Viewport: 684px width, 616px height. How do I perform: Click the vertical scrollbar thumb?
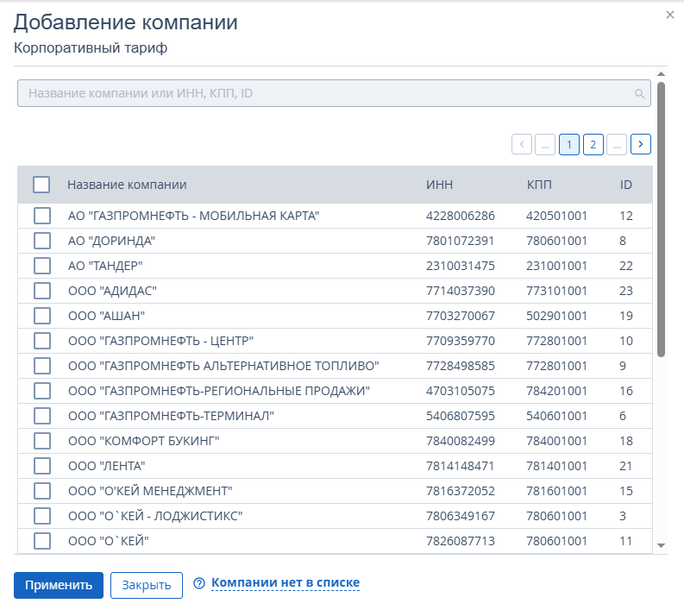click(x=662, y=220)
